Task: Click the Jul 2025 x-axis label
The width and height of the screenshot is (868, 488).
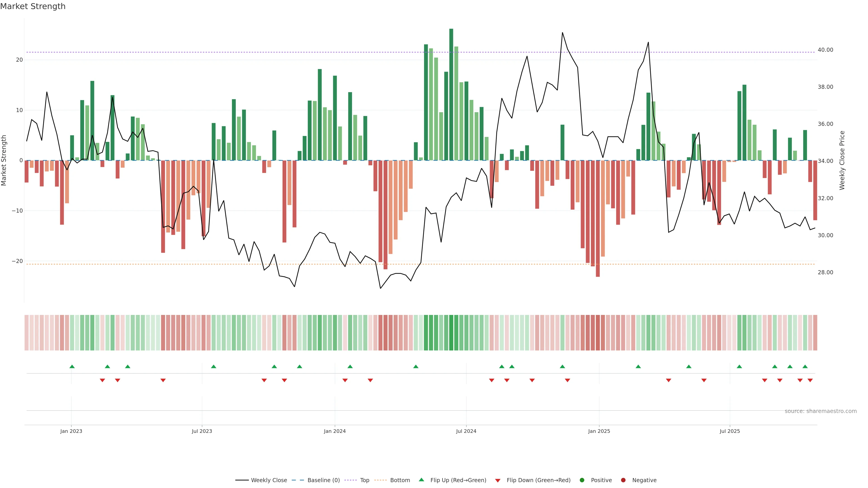Action: tap(729, 431)
